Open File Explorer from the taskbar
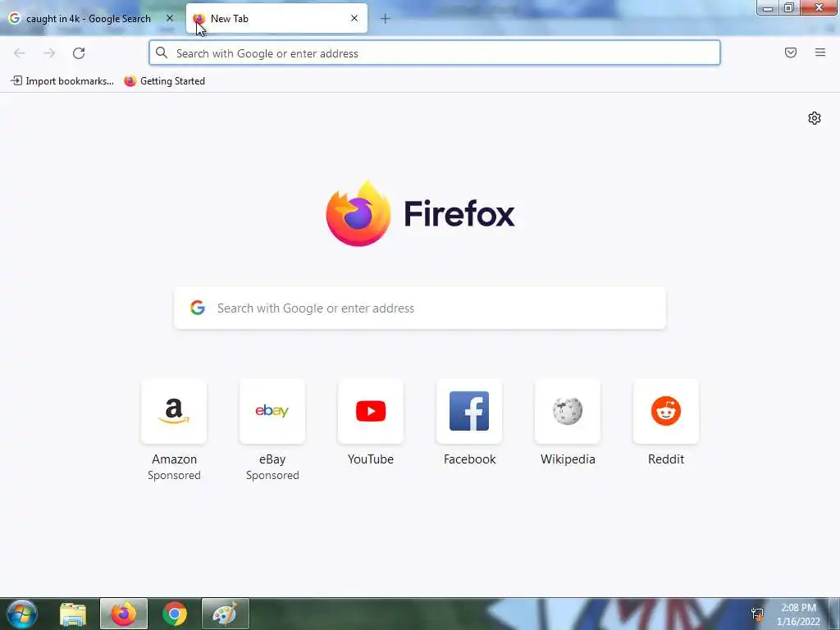Image resolution: width=840 pixels, height=630 pixels. [73, 614]
